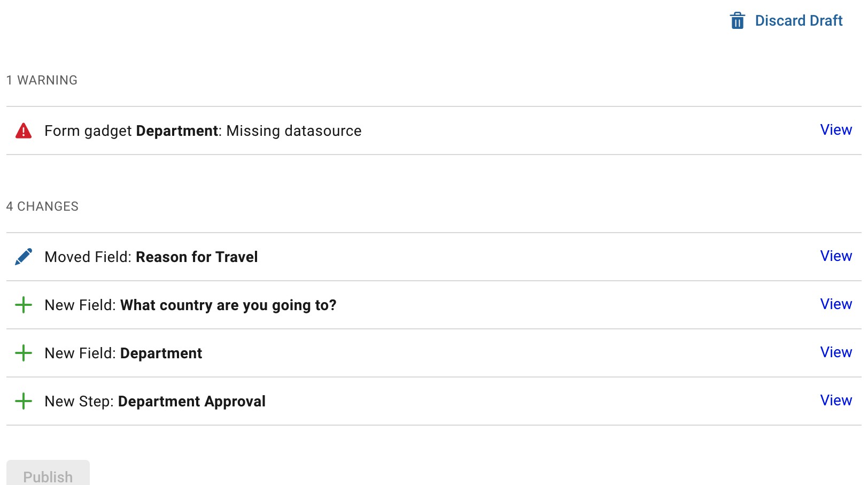The height and width of the screenshot is (485, 868).
Task: Click the red warning triangle icon
Action: pyautogui.click(x=24, y=131)
